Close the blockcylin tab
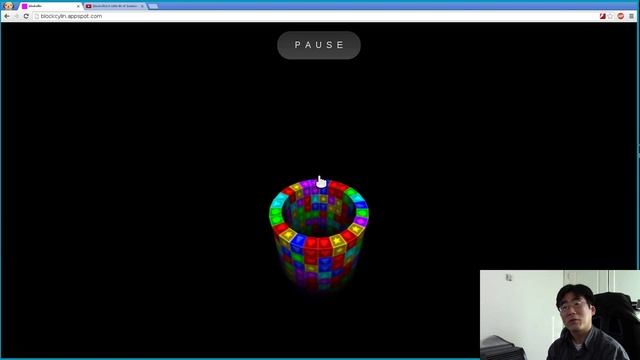 point(78,6)
